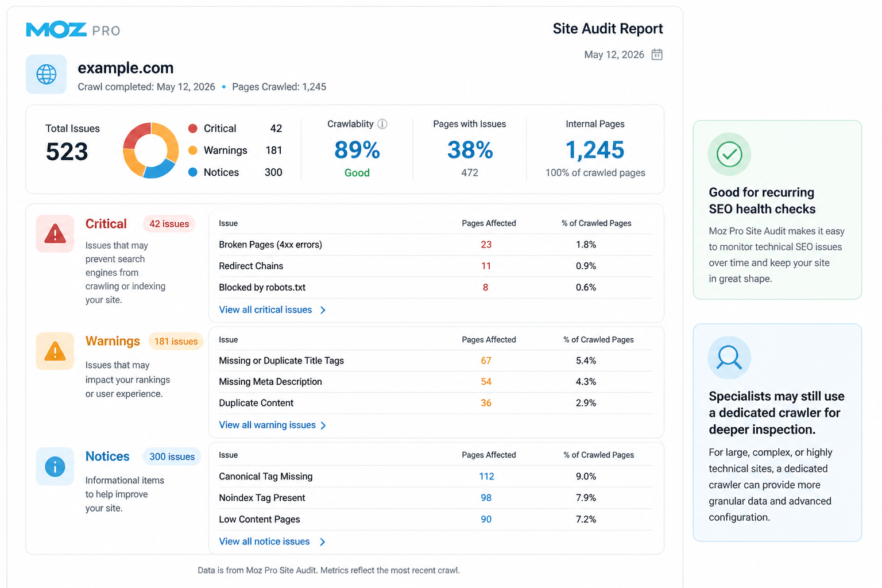Click the 112 pages affected value
The width and height of the screenshot is (882, 588).
click(486, 477)
